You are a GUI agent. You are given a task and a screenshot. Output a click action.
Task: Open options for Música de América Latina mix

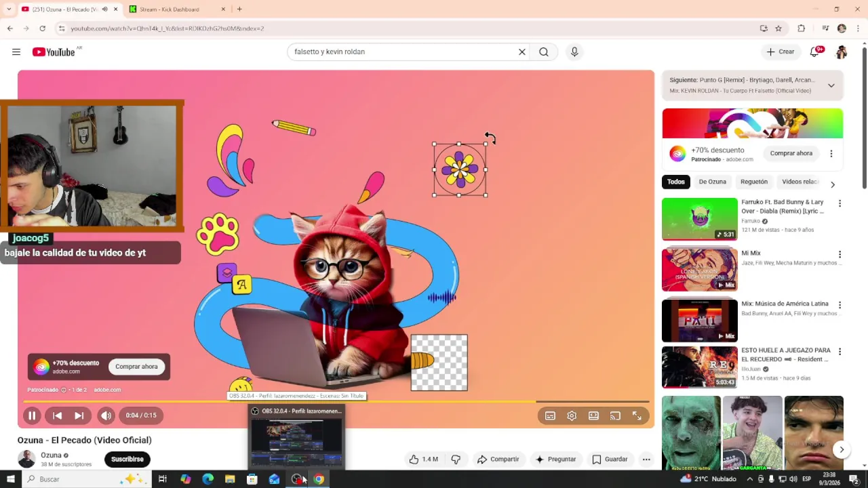(x=840, y=305)
